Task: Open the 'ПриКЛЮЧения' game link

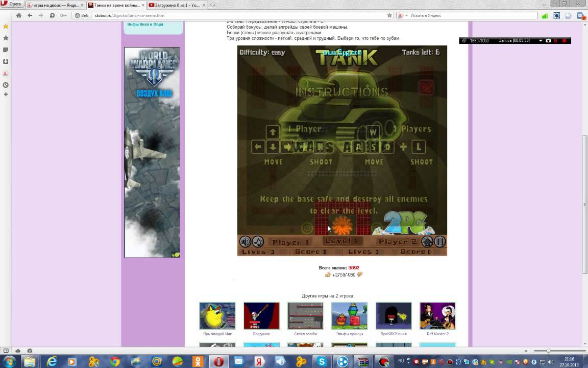Action: [x=394, y=334]
